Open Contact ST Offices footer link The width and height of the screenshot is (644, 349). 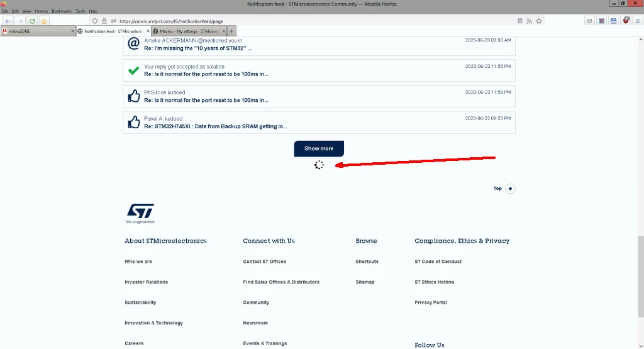click(265, 262)
